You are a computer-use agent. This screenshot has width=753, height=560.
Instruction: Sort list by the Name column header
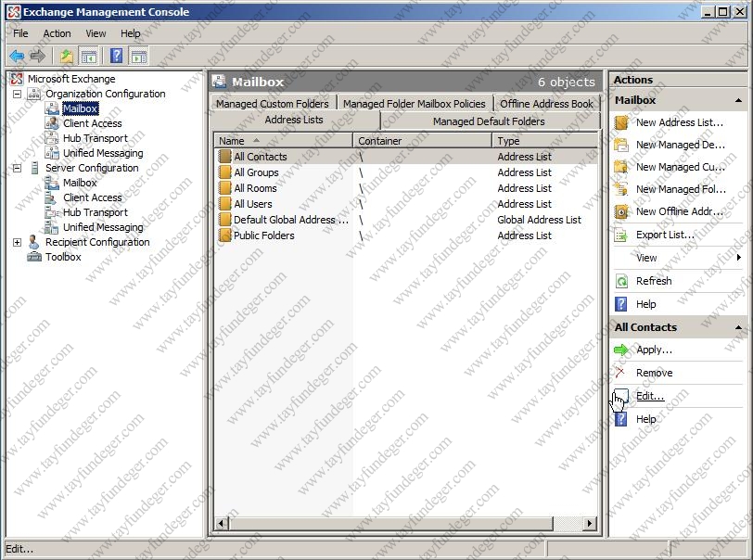pos(284,141)
